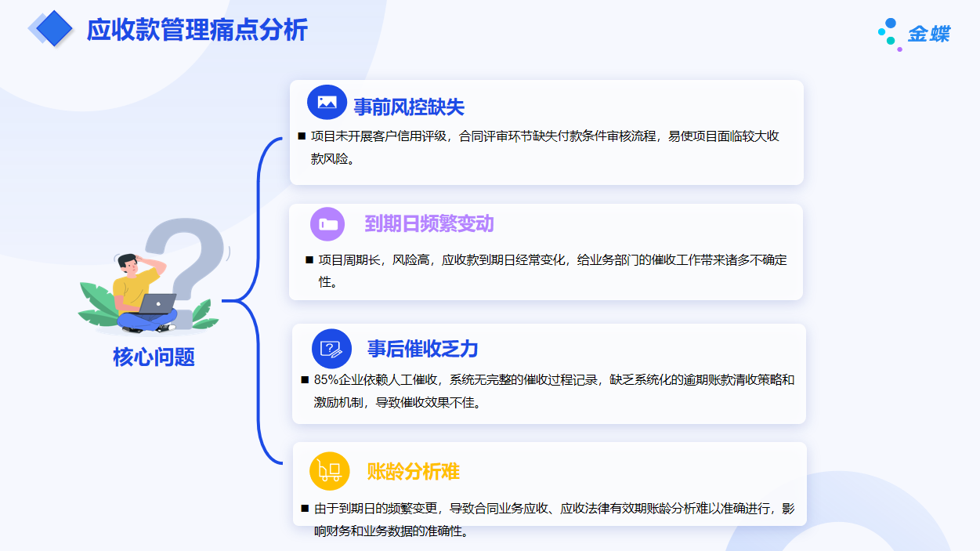Select the heading 事后催收乏力

422,349
